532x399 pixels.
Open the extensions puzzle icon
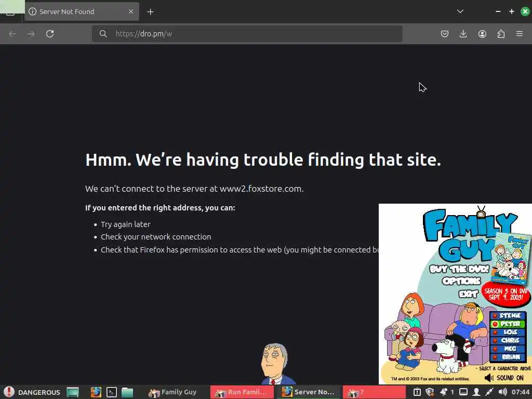[501, 34]
